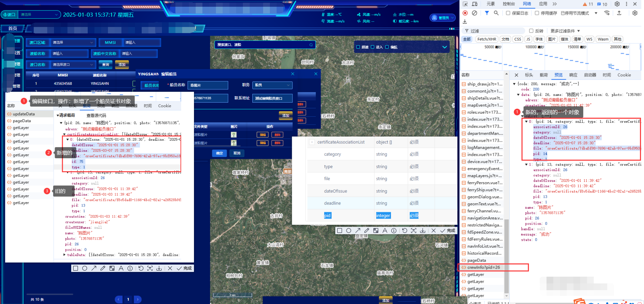
Task: Open the 渡口名称 dropdown
Action: (x=73, y=64)
